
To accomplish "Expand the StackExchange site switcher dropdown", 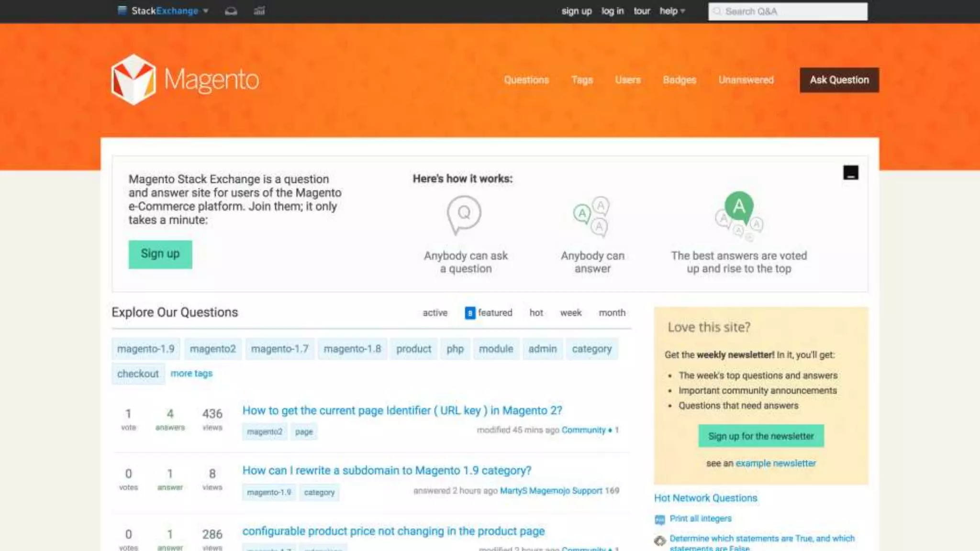I will [206, 11].
